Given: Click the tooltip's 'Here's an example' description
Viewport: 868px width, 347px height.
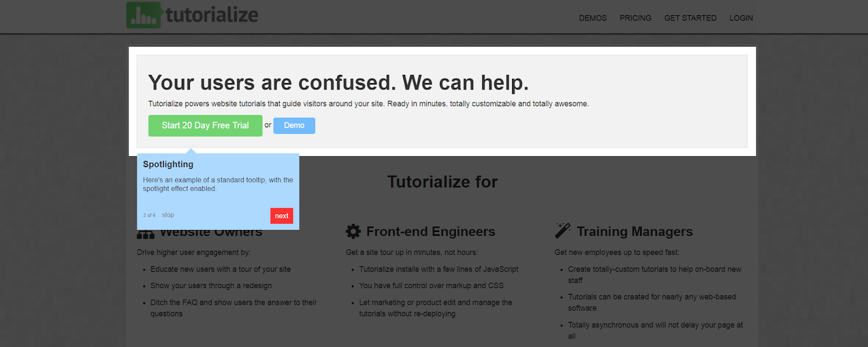Looking at the screenshot, I should [218, 184].
